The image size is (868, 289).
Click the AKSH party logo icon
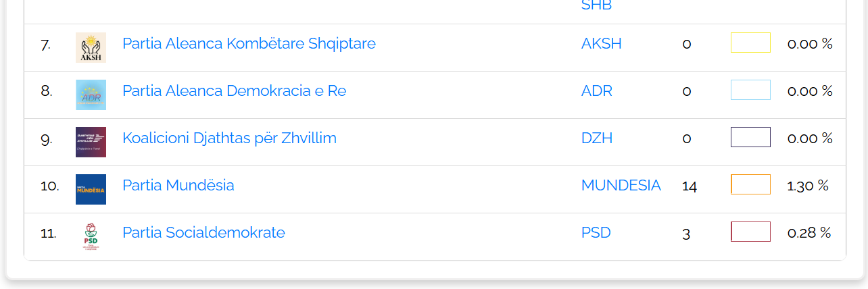tap(91, 47)
